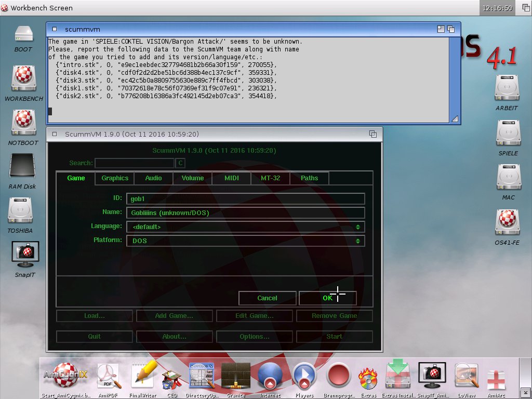The image size is (532, 399).
Task: Click the disk2.stk line in console
Action: pyautogui.click(x=167, y=96)
